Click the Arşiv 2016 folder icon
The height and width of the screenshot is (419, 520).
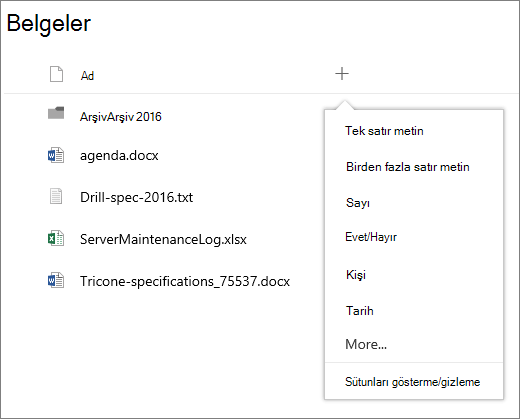coord(56,113)
